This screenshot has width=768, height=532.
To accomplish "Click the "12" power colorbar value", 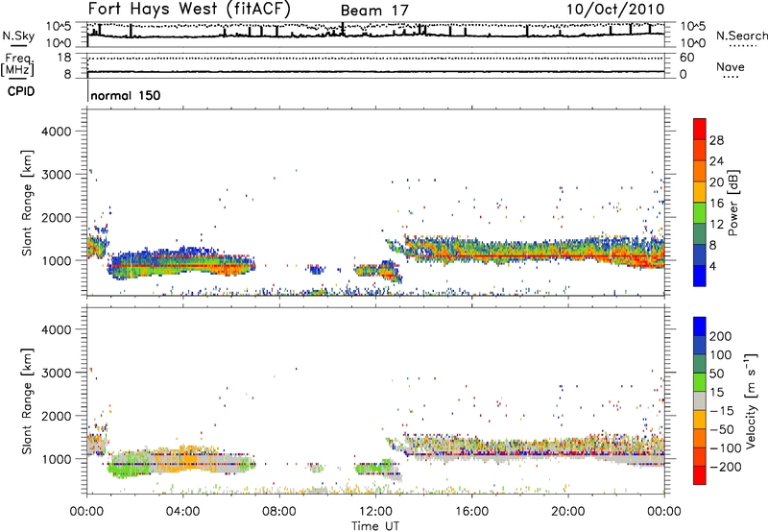I will click(x=716, y=225).
